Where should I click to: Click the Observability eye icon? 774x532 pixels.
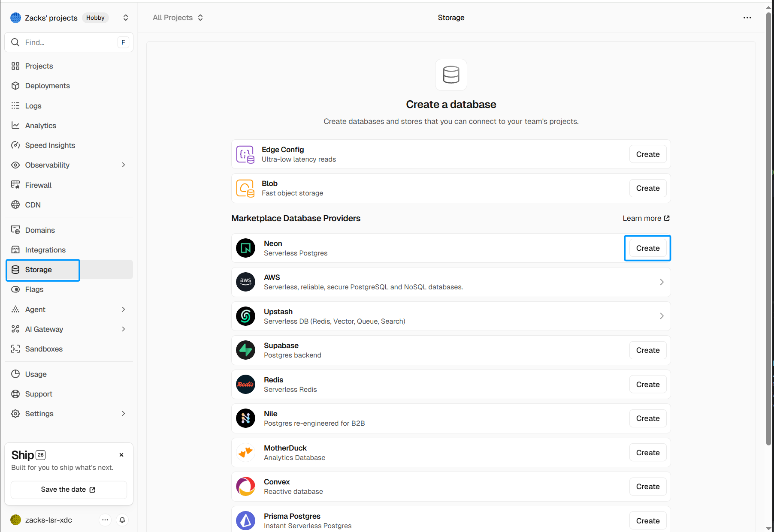[x=15, y=165]
